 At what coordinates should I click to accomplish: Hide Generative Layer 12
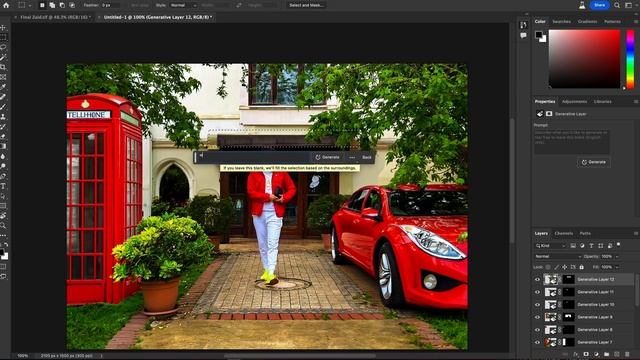pos(537,280)
